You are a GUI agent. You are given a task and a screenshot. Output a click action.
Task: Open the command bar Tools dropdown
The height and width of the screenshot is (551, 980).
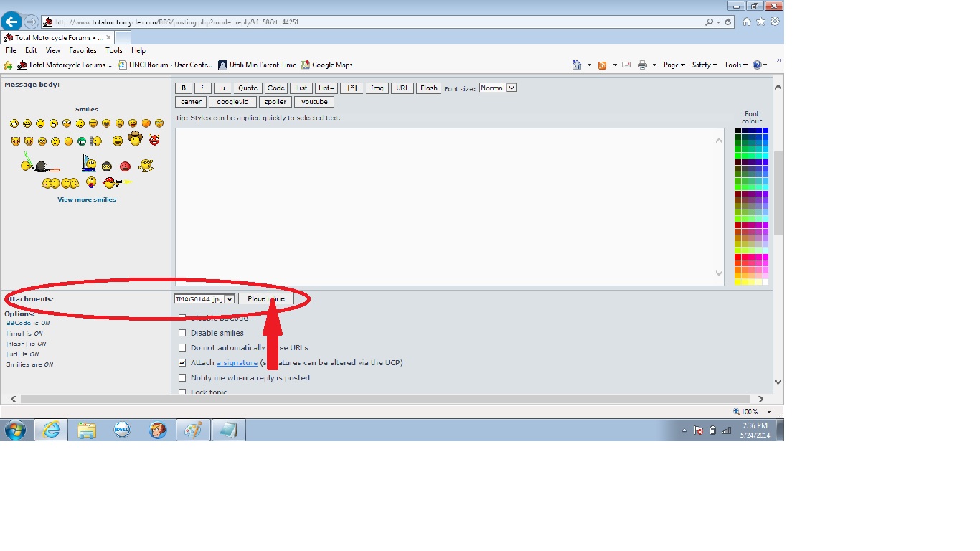736,65
